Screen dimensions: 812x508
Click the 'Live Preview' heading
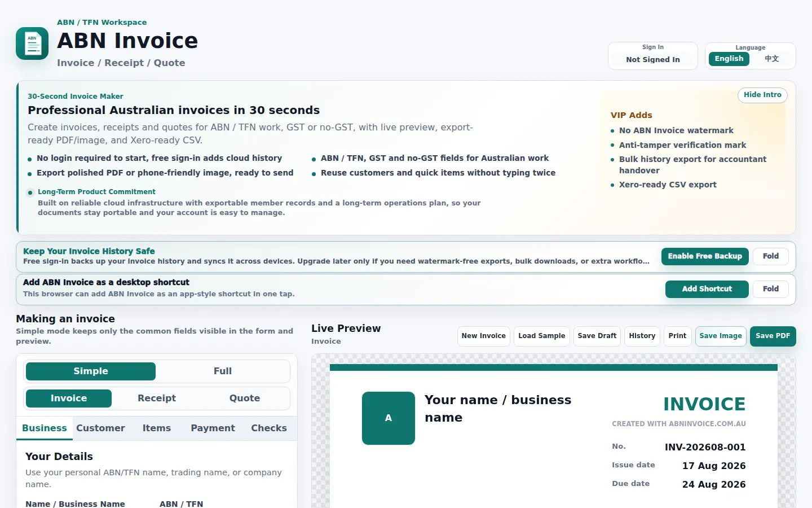(x=346, y=329)
